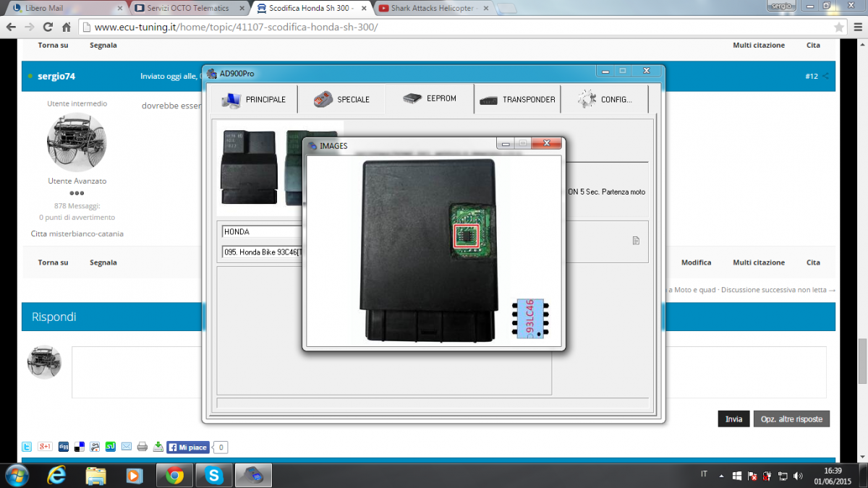Image resolution: width=868 pixels, height=488 pixels.
Task: Open the network icon in system tray
Action: 783,476
